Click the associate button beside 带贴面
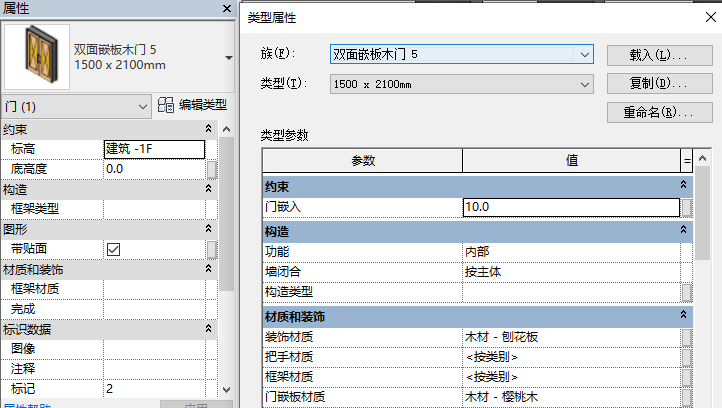 coord(211,249)
